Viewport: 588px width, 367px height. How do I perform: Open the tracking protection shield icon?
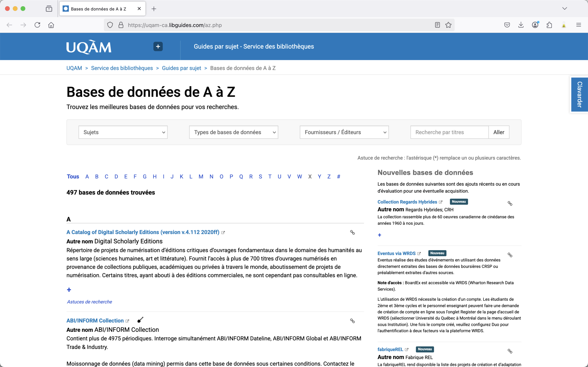[x=110, y=25]
